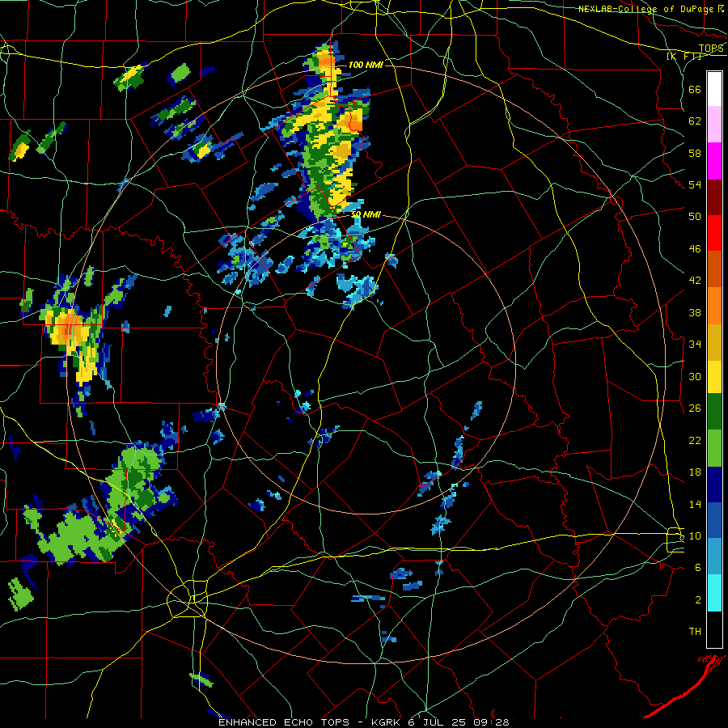Click the 100 NMI range ring label

click(x=366, y=65)
